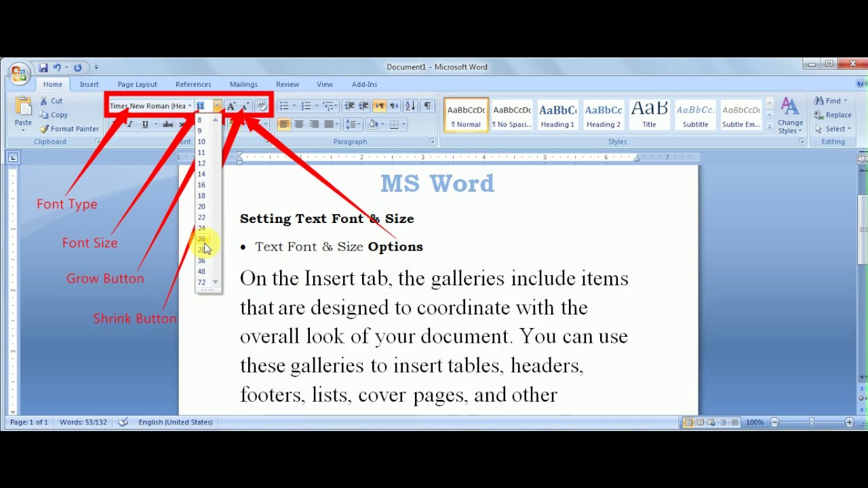
Task: Open proofing errors check in status bar
Action: [123, 422]
